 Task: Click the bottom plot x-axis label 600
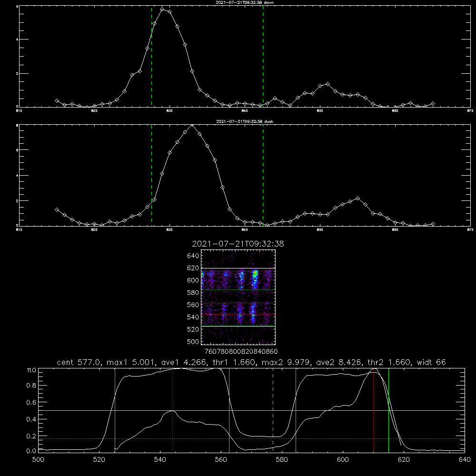[x=343, y=460]
